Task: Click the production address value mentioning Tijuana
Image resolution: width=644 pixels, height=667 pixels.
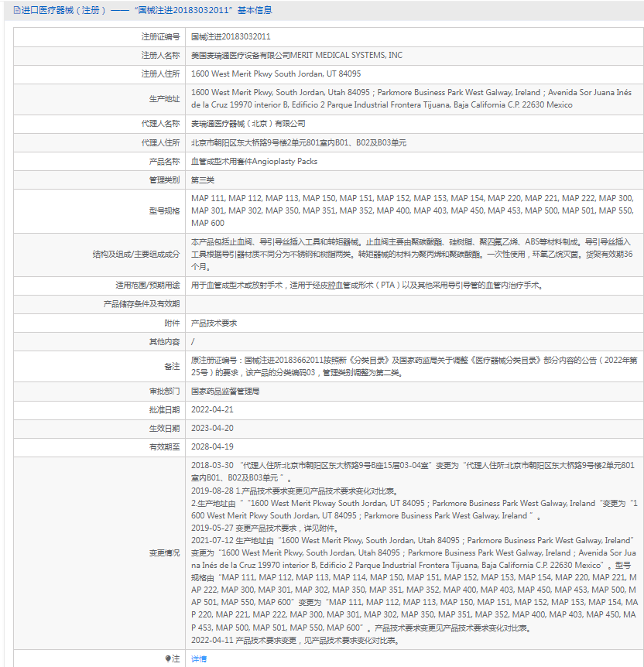Action: (411, 99)
